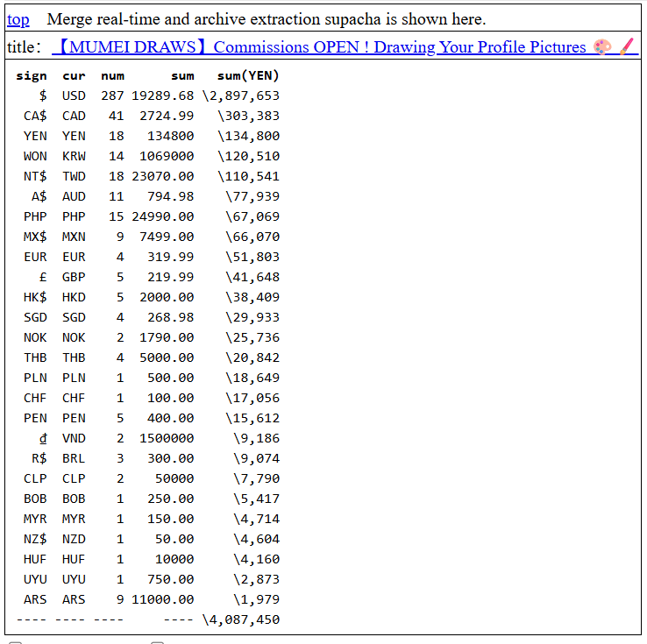Click EUR sum 319.99
Viewport: 647px width, 644px height.
click(170, 257)
